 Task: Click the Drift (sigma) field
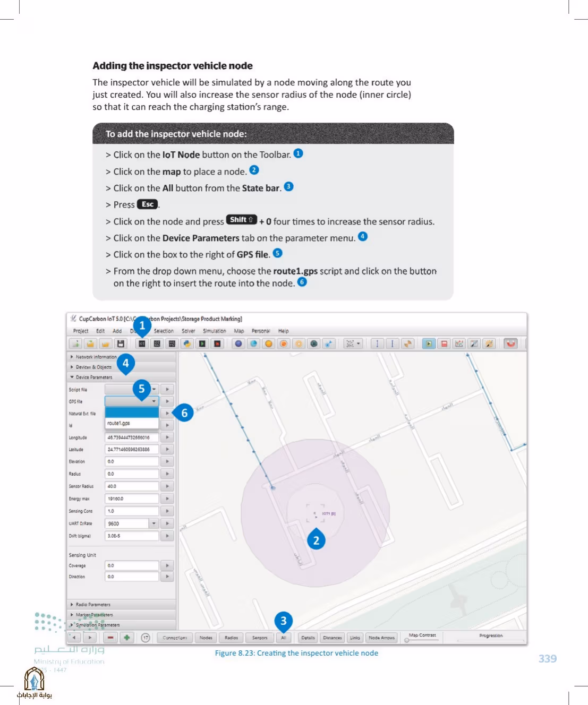point(132,536)
